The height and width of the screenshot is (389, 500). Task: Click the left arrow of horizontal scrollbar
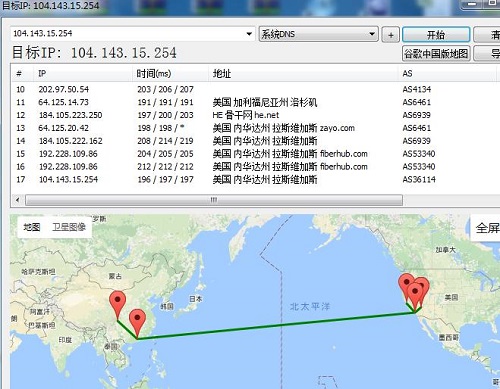coord(17,200)
